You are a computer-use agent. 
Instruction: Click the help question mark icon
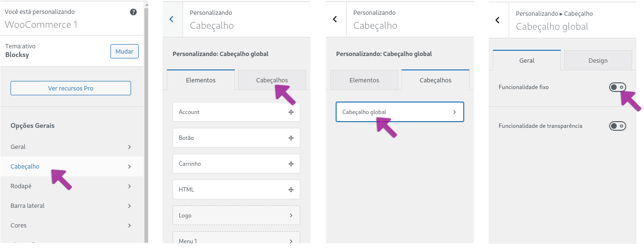point(133,12)
